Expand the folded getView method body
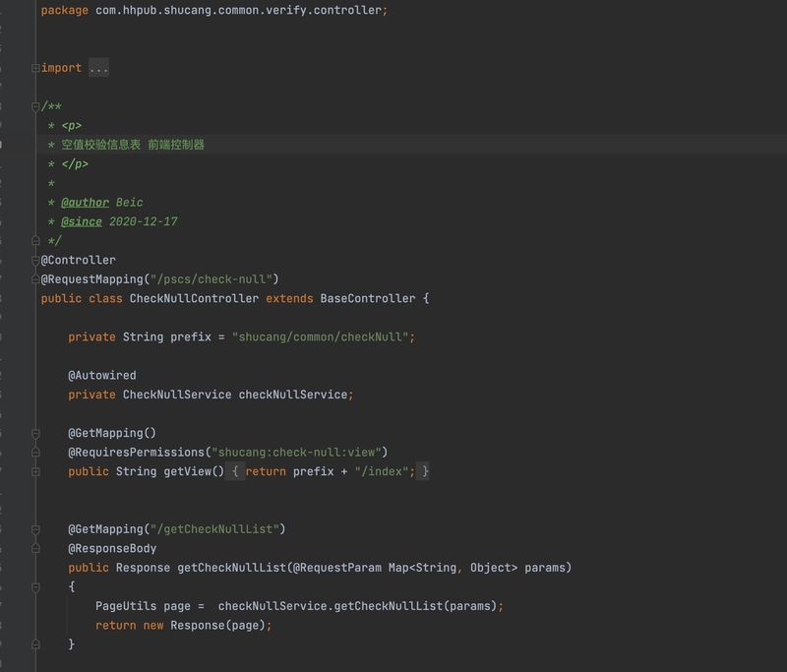 coord(35,471)
